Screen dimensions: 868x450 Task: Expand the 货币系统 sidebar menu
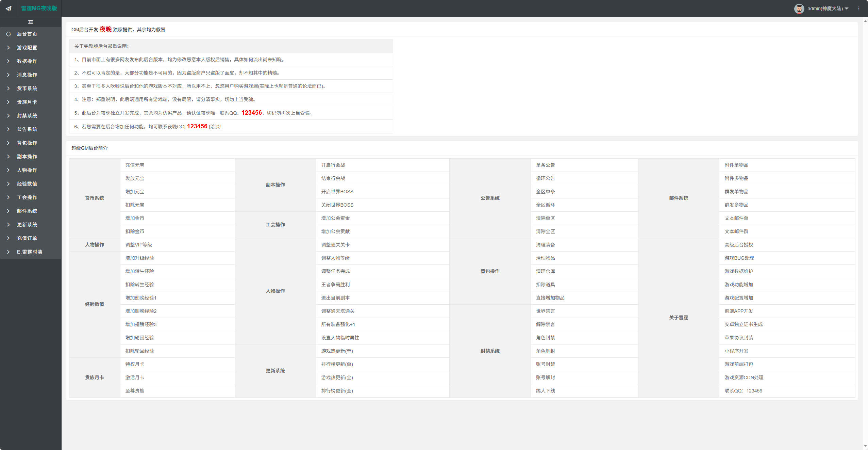coord(27,89)
